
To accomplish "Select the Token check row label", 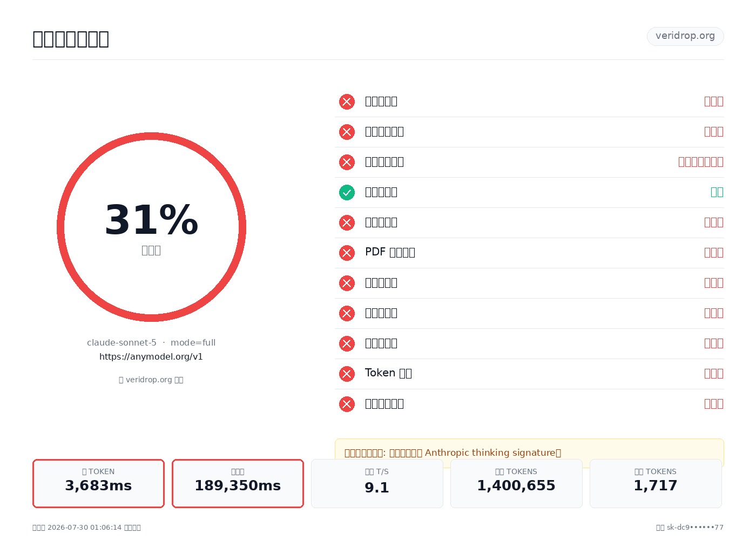I will 388,373.
